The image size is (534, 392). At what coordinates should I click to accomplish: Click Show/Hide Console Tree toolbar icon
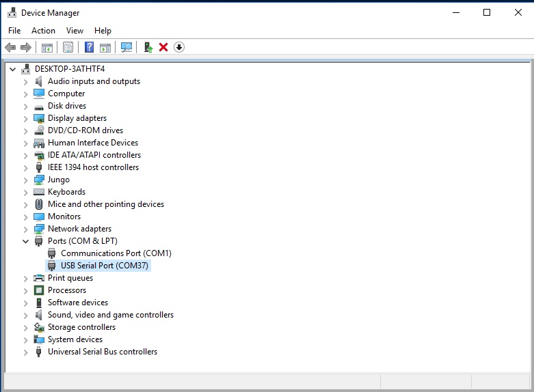47,47
